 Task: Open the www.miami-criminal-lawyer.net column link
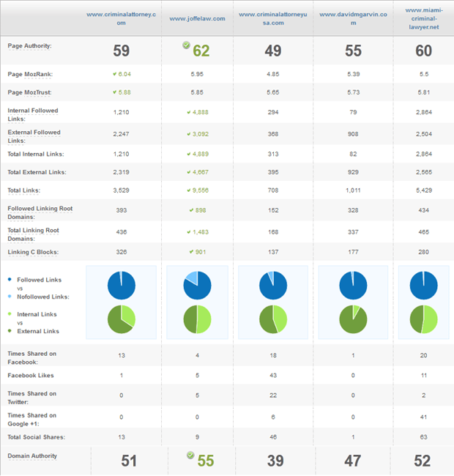[x=424, y=18]
